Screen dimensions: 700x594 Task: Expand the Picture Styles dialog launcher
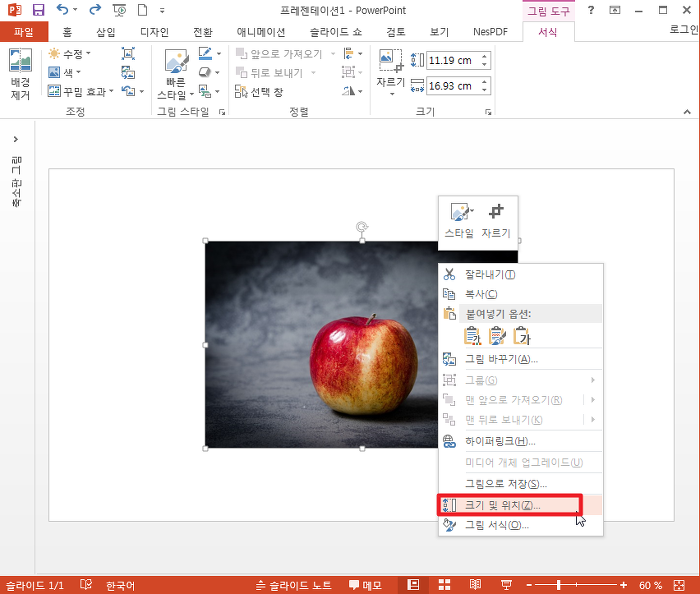point(222,112)
